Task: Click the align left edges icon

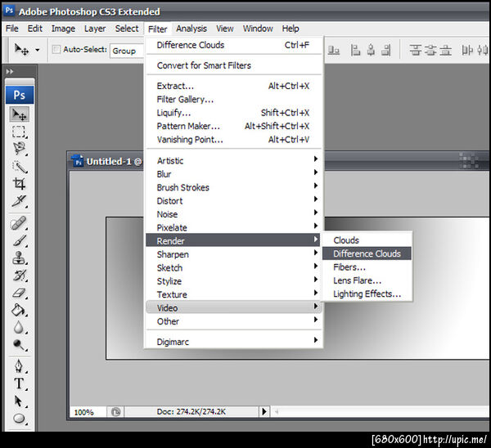Action: click(x=355, y=50)
